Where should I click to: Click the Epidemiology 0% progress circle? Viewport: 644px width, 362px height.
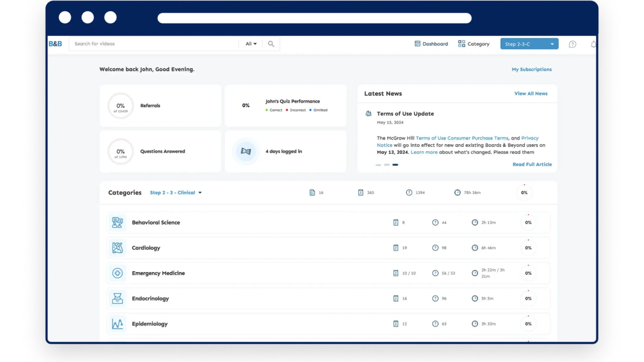pyautogui.click(x=528, y=324)
